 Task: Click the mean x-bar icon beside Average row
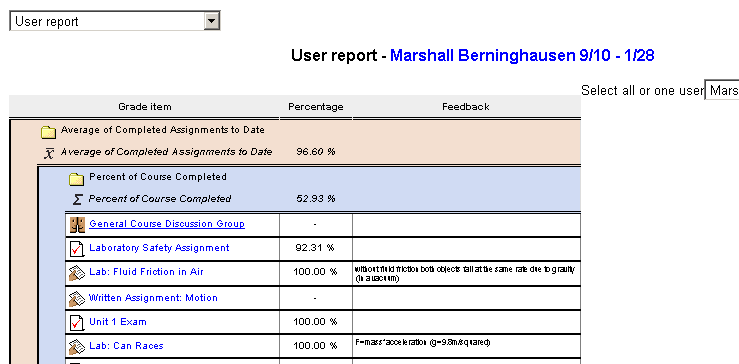pos(49,153)
